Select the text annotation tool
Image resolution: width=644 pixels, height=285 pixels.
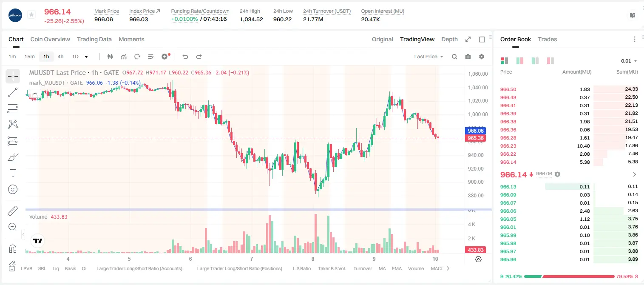(13, 173)
